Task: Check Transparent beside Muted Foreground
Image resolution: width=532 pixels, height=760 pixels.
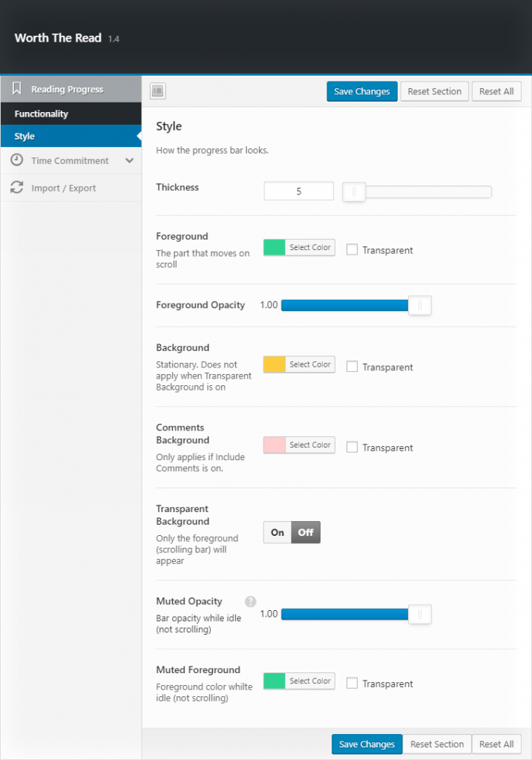Action: pyautogui.click(x=352, y=683)
